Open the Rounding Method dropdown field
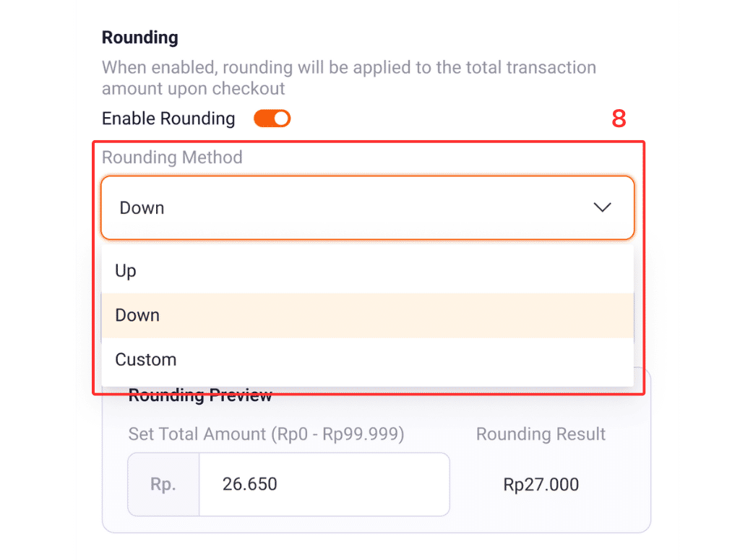Screen dimensions: 740x560 (367, 208)
